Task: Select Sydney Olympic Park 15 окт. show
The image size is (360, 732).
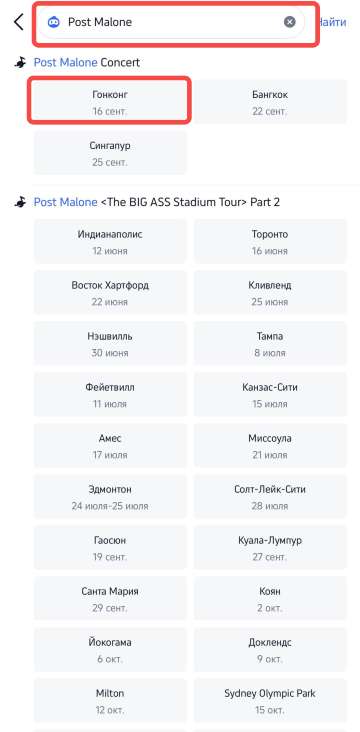Action: [x=270, y=701]
